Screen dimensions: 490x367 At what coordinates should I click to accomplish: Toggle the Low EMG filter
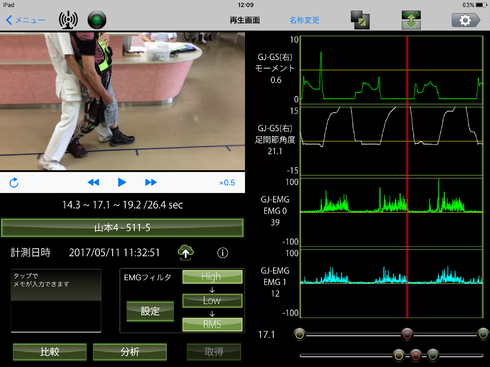click(x=212, y=300)
